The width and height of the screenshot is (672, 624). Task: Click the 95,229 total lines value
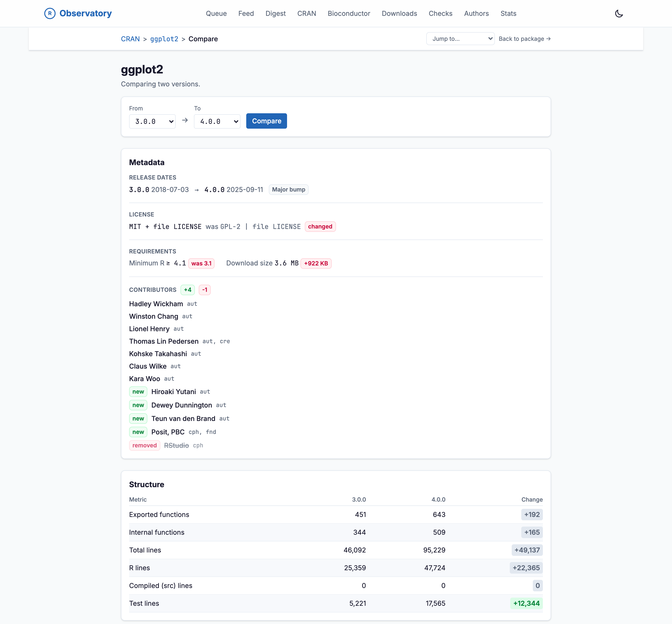tap(434, 550)
